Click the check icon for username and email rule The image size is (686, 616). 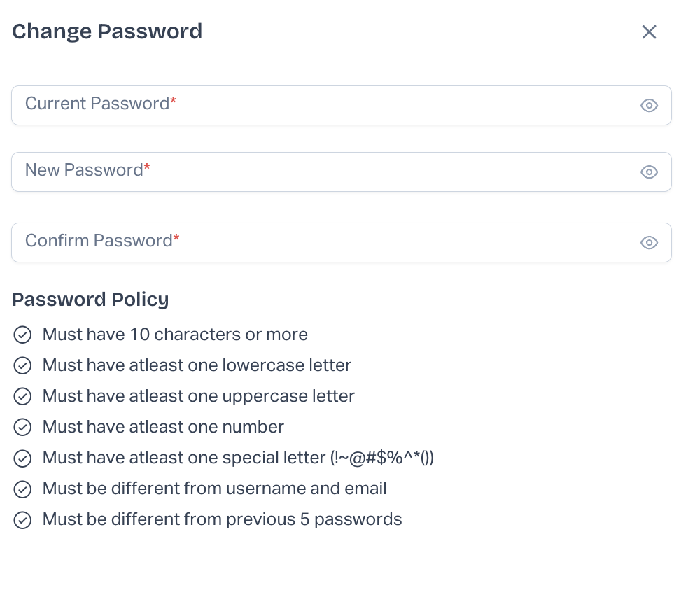[23, 489]
